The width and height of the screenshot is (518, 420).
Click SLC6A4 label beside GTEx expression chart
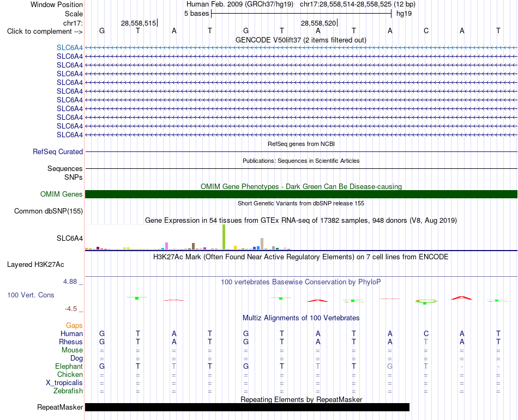pos(70,238)
